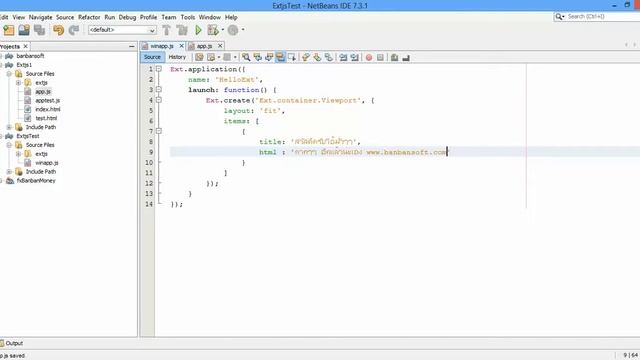Toggle Rectangular Selection icon
This screenshot has height=360, width=640.
pyautogui.click(x=292, y=58)
